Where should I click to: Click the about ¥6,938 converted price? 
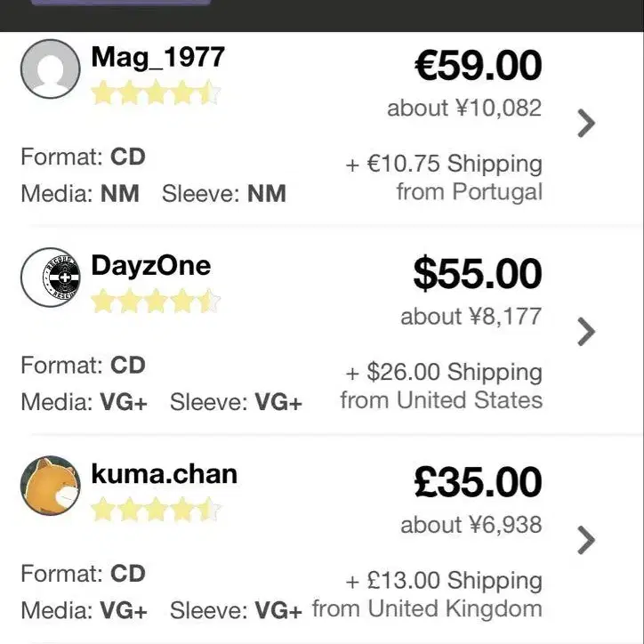tap(471, 525)
